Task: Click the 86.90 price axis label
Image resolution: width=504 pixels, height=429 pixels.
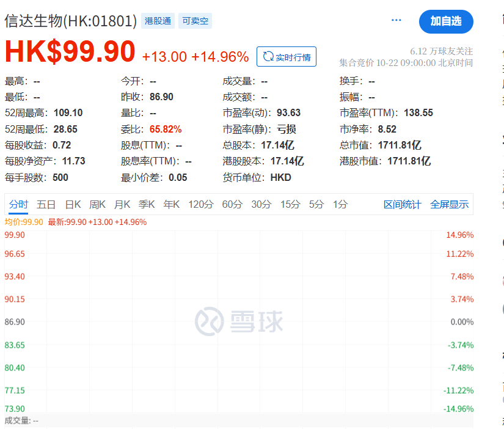Action: tap(15, 322)
